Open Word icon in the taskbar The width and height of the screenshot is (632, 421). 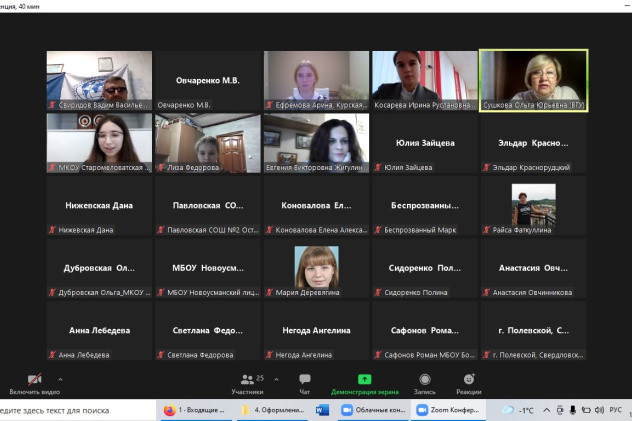[322, 410]
